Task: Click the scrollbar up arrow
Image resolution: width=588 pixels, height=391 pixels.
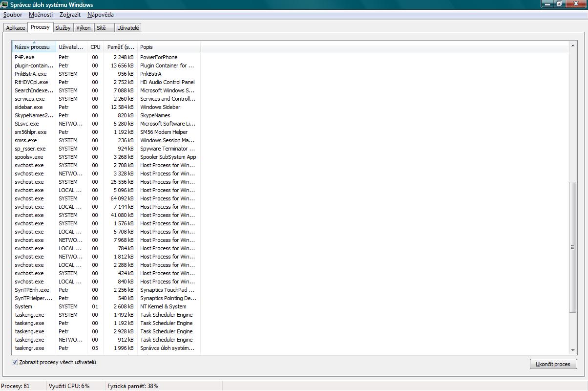Action: pos(573,46)
